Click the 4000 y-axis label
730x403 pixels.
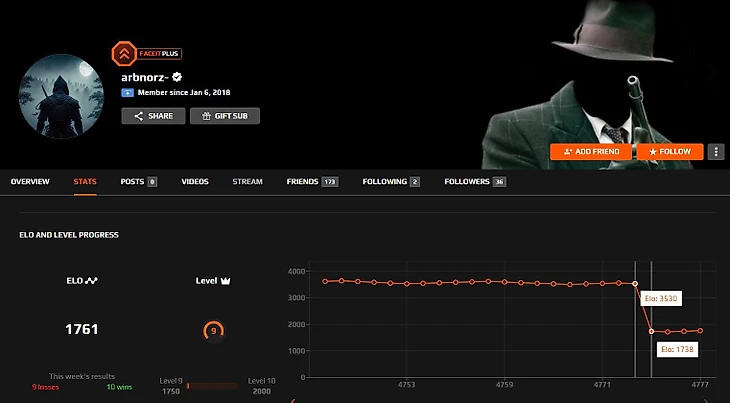296,271
